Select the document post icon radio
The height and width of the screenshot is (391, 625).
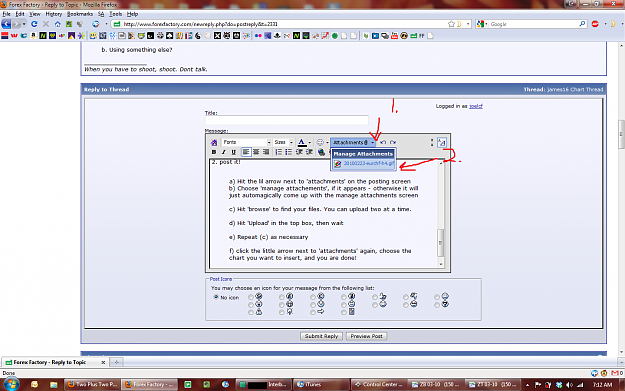344,312
